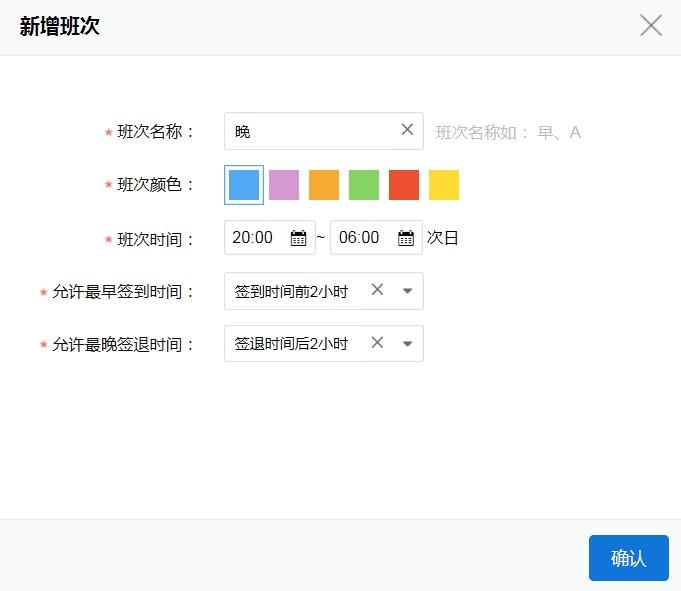
Task: Clear the 班次名称 input text
Action: (407, 130)
